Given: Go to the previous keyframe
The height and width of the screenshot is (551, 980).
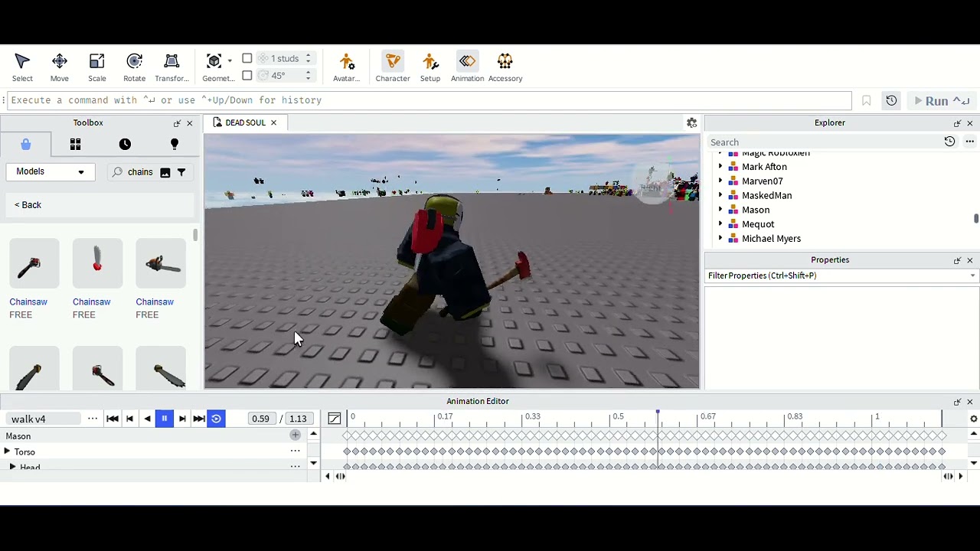Looking at the screenshot, I should (x=129, y=419).
